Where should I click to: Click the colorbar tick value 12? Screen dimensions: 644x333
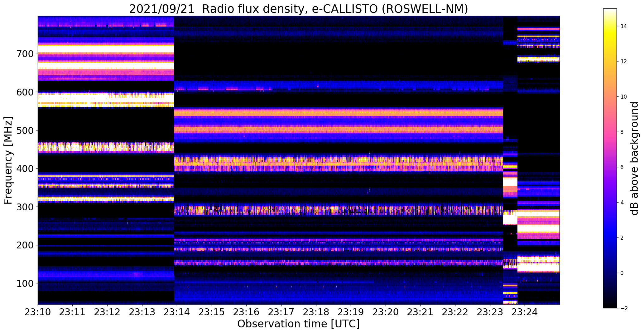point(624,61)
